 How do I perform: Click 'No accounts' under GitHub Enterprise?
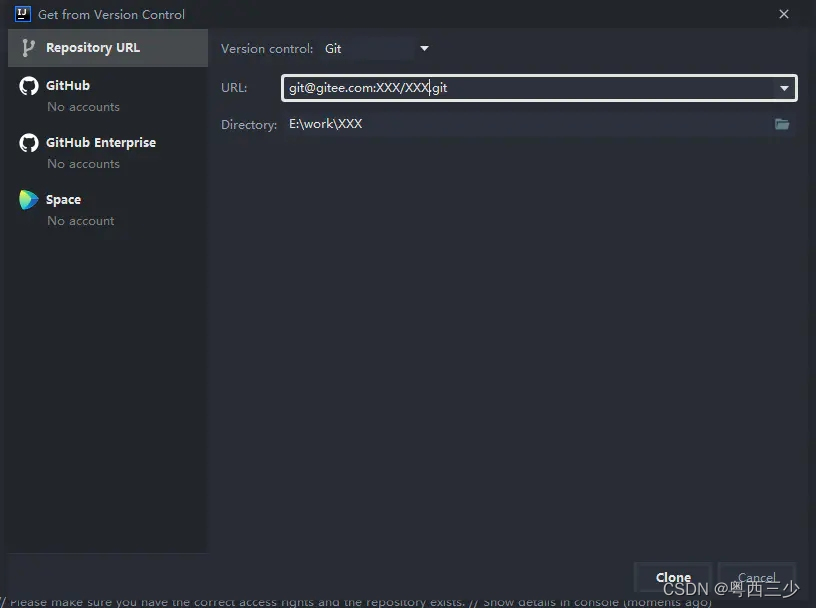83,163
